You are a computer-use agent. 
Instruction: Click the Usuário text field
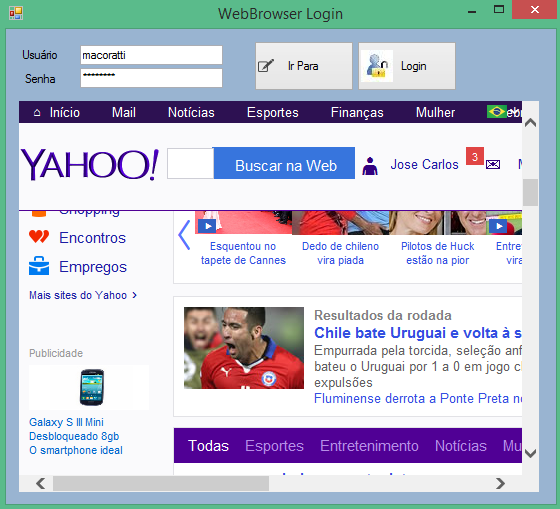click(151, 55)
